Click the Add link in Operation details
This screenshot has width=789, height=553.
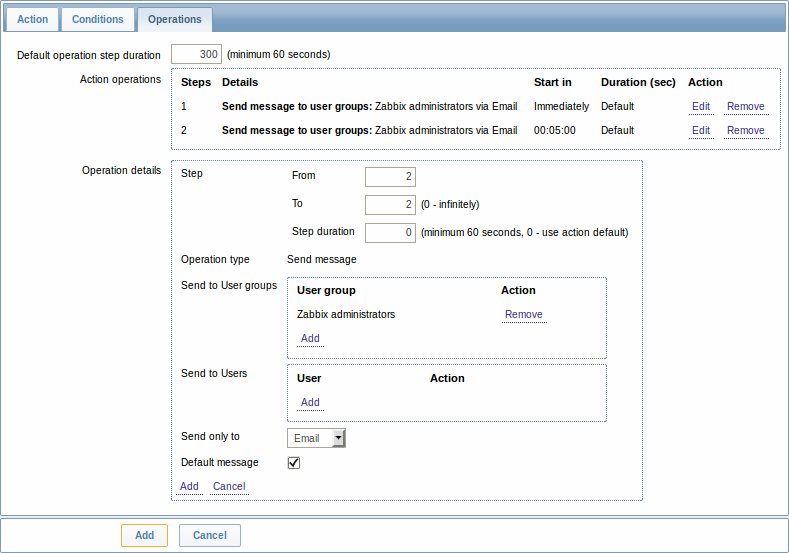pyautogui.click(x=189, y=487)
